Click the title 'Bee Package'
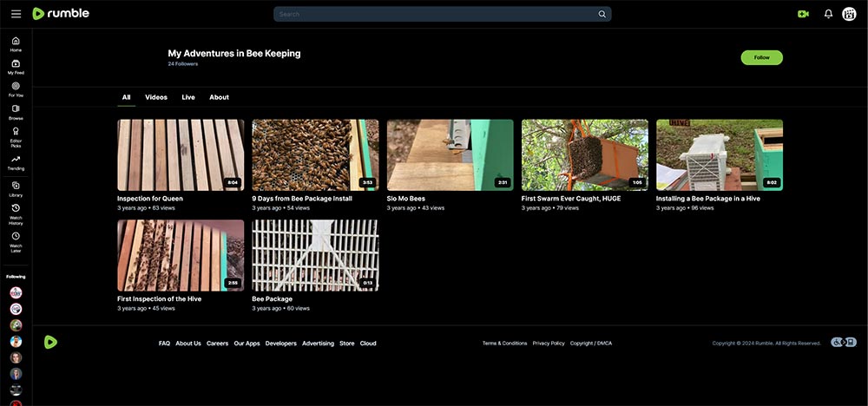The image size is (868, 406). pos(273,298)
